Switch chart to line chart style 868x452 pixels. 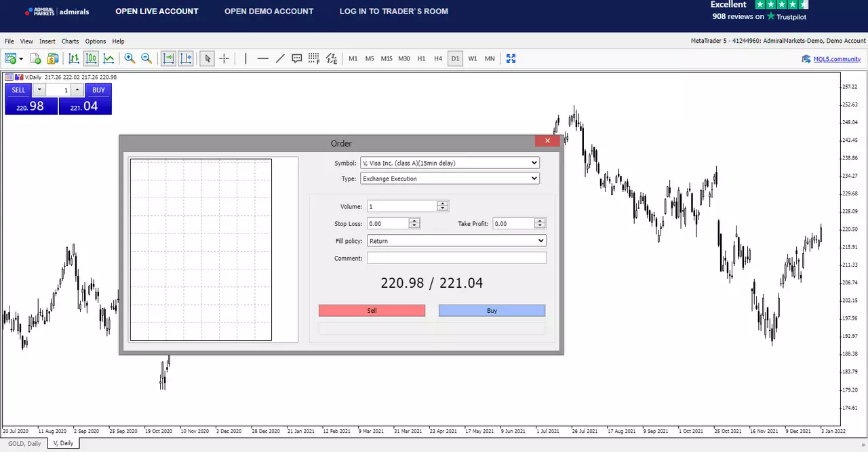108,58
